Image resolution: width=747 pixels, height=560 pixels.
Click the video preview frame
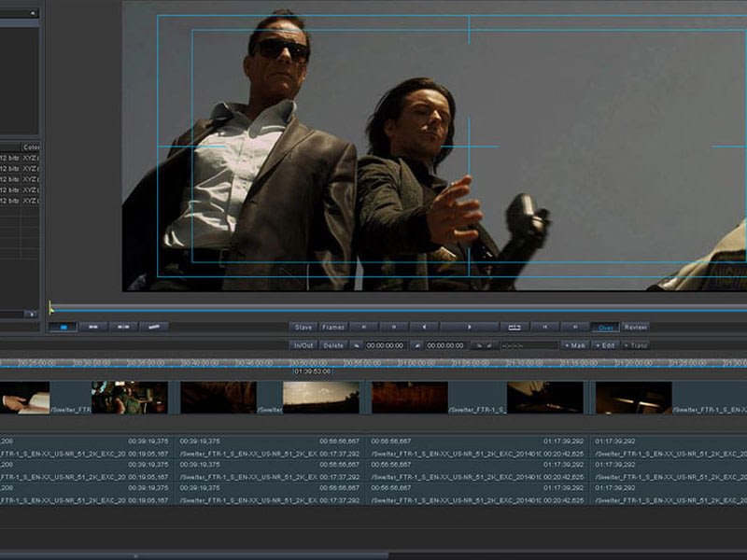(x=434, y=146)
